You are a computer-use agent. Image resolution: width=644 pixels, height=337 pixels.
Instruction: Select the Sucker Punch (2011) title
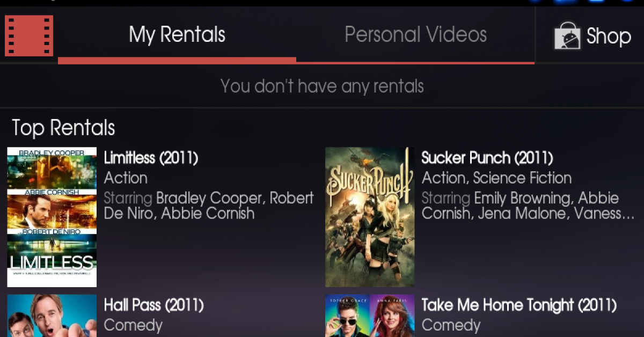tap(487, 158)
